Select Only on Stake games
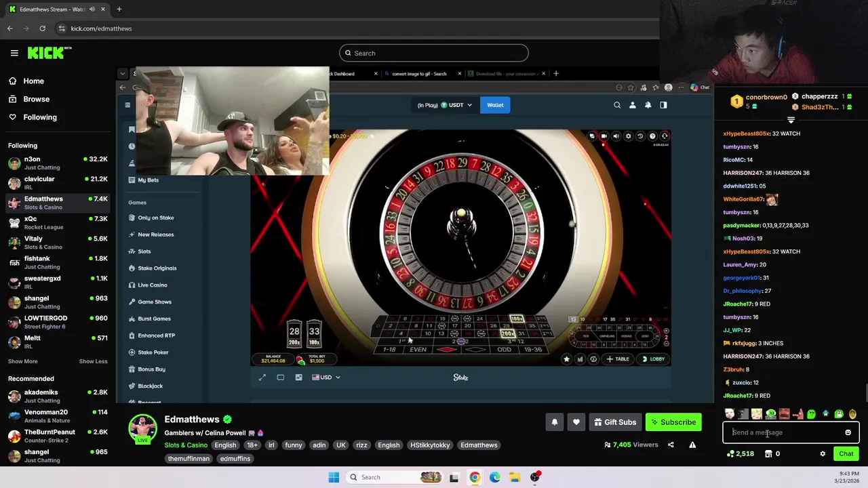 coord(151,218)
